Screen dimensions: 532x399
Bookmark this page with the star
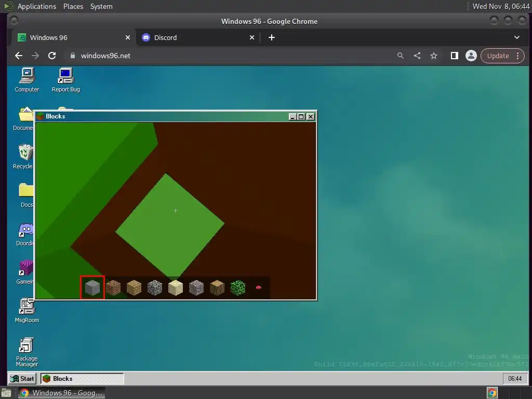[434, 56]
